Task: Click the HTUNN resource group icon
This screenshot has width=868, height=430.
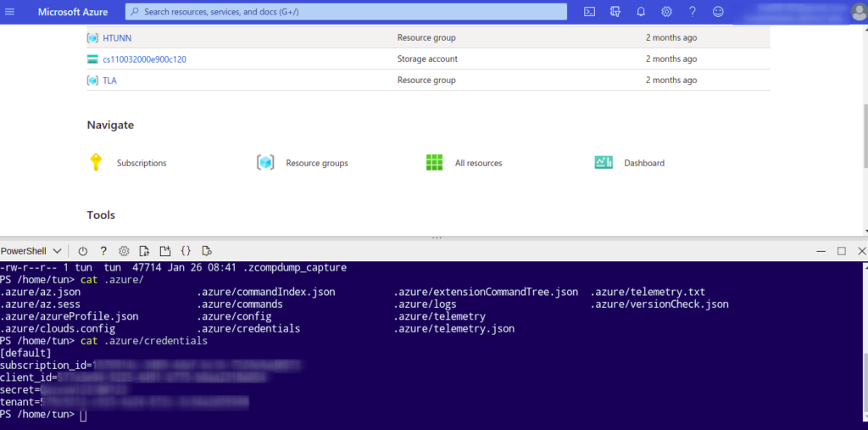Action: pos(92,37)
